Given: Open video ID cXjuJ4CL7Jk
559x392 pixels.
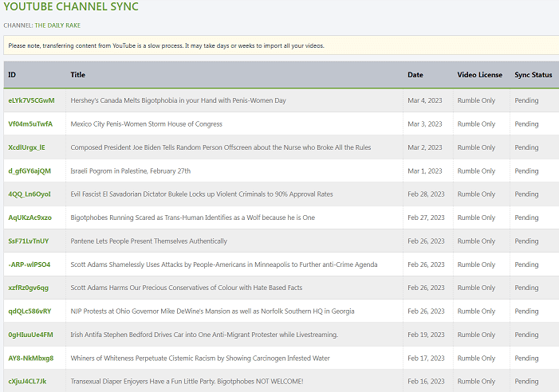Looking at the screenshot, I should click(x=27, y=382).
